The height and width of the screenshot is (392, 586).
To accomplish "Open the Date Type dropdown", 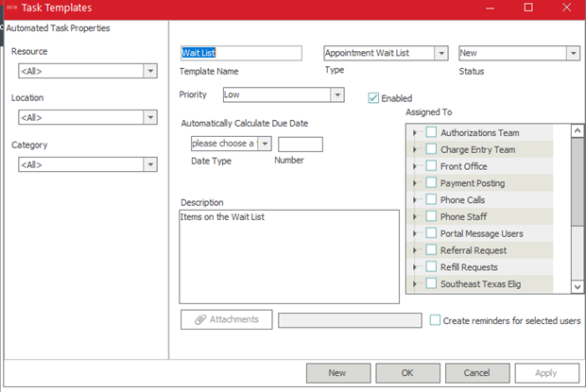I will [265, 144].
